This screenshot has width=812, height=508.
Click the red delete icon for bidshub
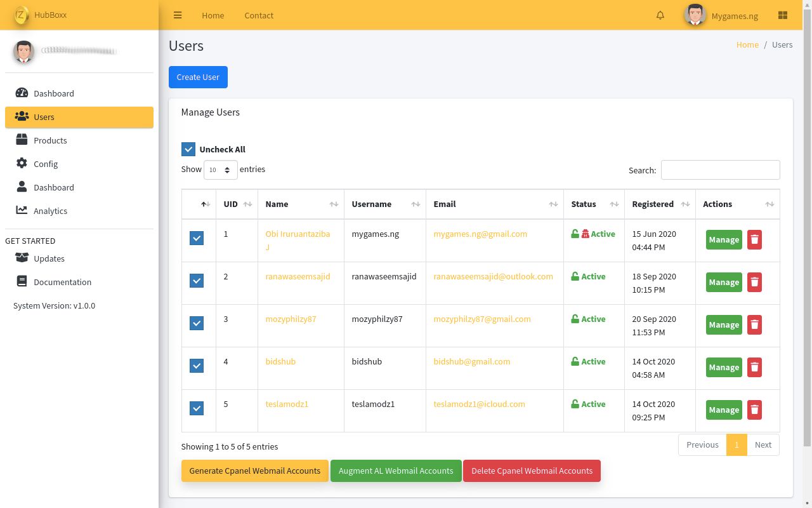754,367
